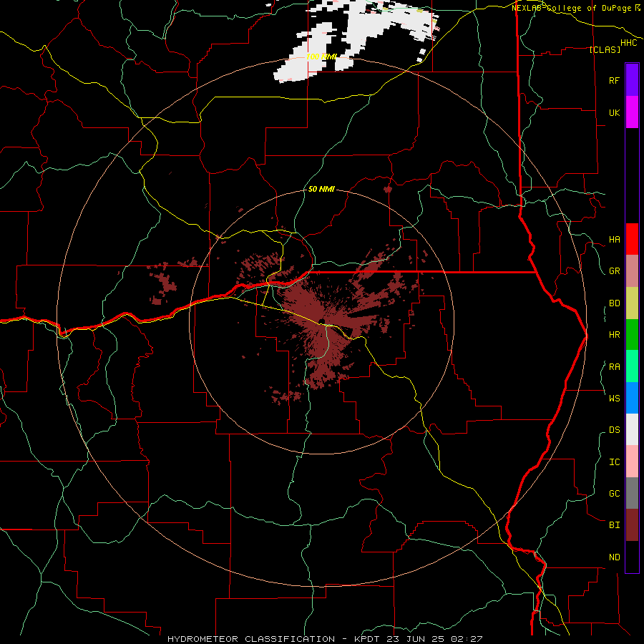Screen dimensions: 644x644
Task: Click the 02:27 timestamp
Action: [x=466, y=639]
